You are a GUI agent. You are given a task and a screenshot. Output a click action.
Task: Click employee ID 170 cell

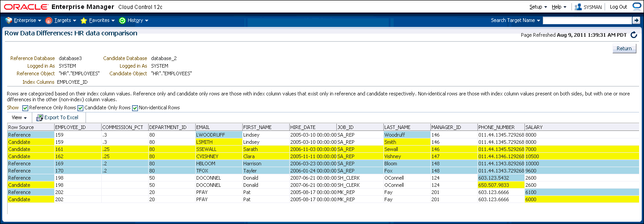tap(78, 171)
